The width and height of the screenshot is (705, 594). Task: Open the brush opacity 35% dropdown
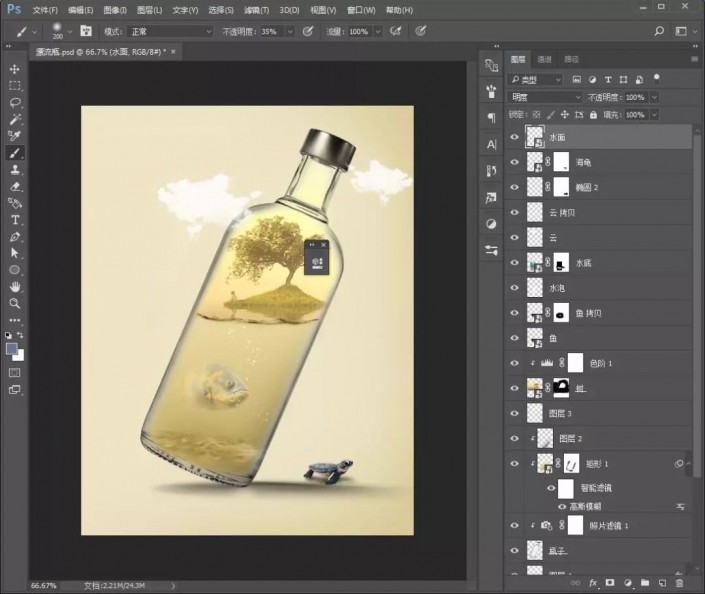pos(290,31)
